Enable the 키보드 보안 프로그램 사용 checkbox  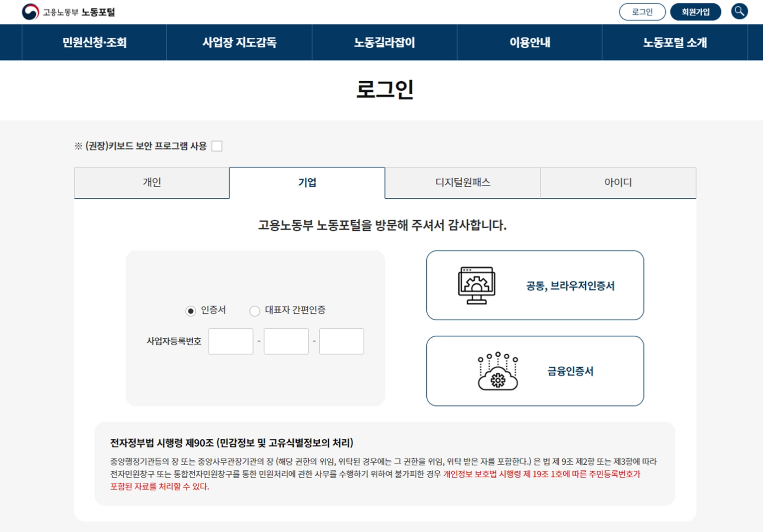(x=217, y=146)
